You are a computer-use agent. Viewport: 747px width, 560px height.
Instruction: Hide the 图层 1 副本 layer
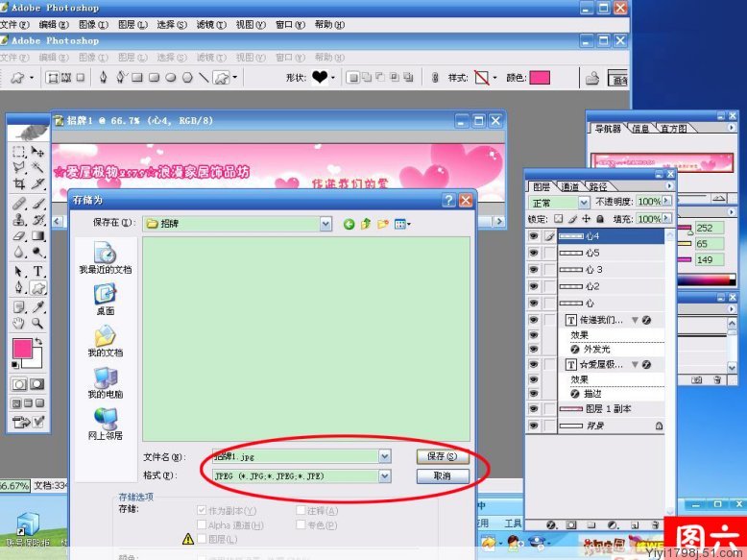pyautogui.click(x=534, y=409)
